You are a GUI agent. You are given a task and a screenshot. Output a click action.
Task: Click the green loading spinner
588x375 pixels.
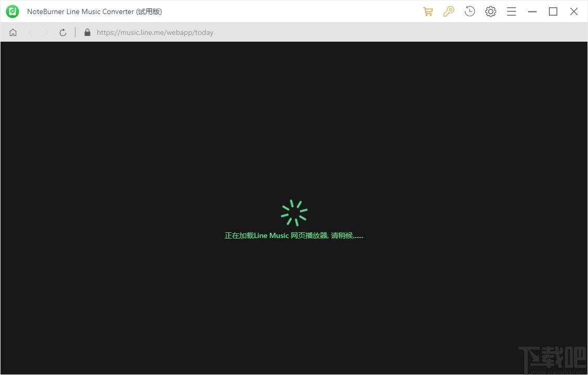click(x=294, y=212)
